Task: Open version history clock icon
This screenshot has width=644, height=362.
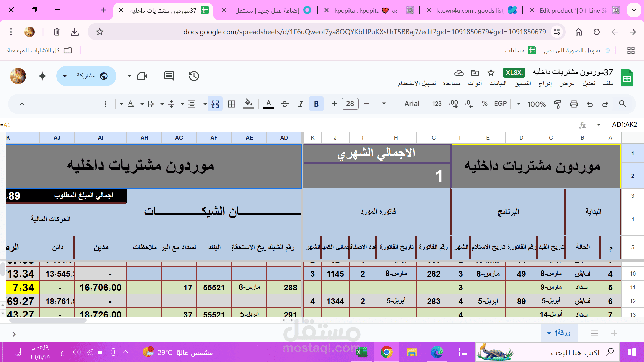Action: pos(194,76)
